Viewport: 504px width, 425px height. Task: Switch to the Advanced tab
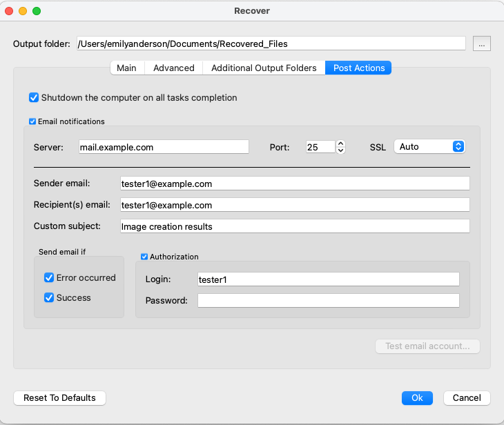pos(174,68)
